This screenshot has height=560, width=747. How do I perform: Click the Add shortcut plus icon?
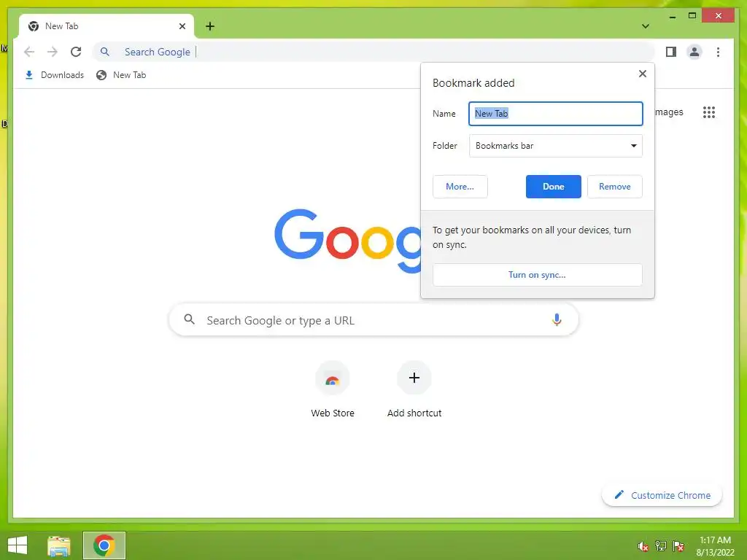point(414,378)
